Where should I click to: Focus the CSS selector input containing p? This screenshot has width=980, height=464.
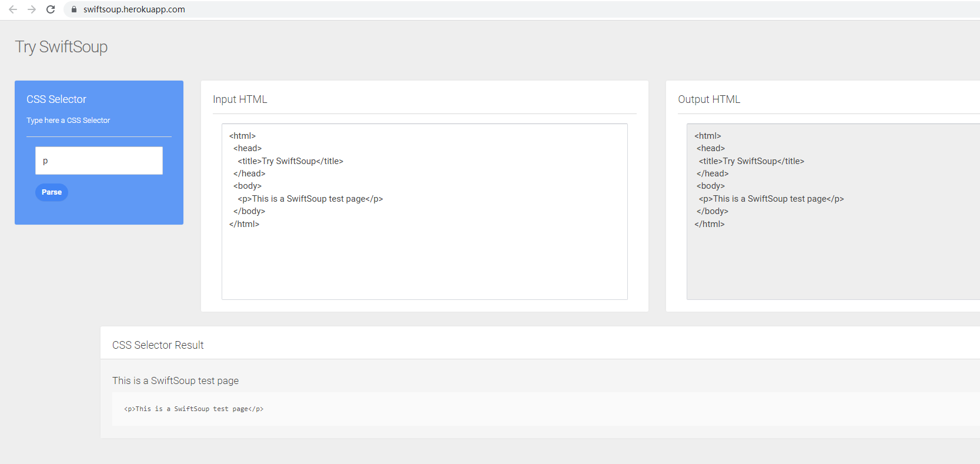tap(99, 161)
